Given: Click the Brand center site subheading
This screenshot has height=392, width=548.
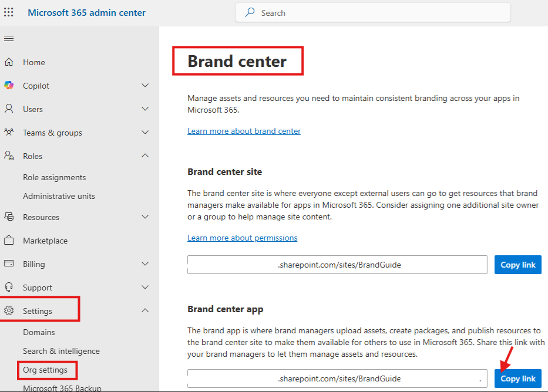Looking at the screenshot, I should click(225, 172).
